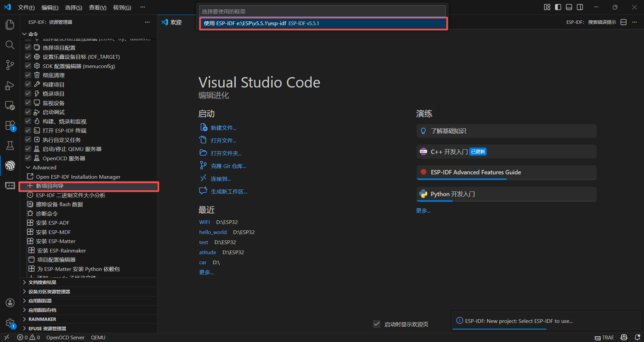
Task: Click the split editor layout icon
Action: pos(624,22)
